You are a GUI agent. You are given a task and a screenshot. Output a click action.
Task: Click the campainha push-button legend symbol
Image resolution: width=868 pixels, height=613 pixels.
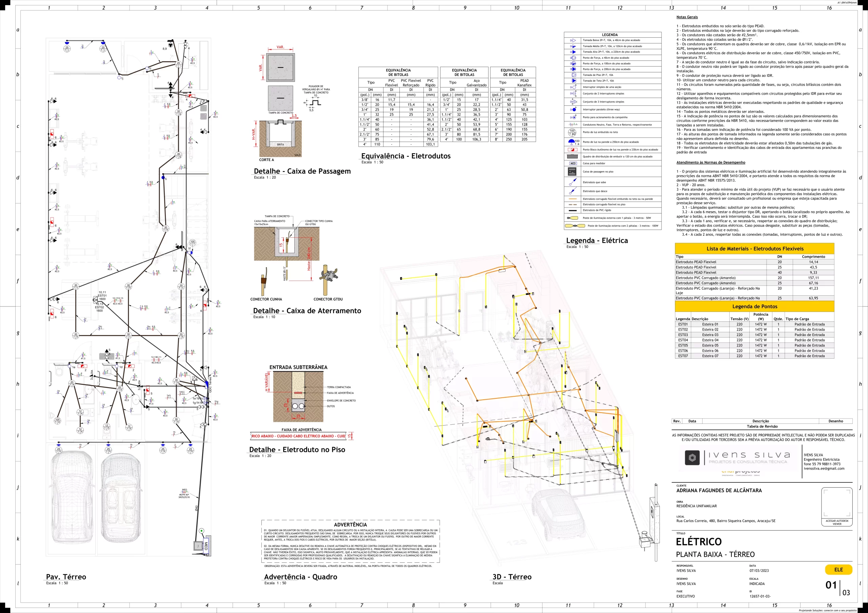[x=573, y=117]
